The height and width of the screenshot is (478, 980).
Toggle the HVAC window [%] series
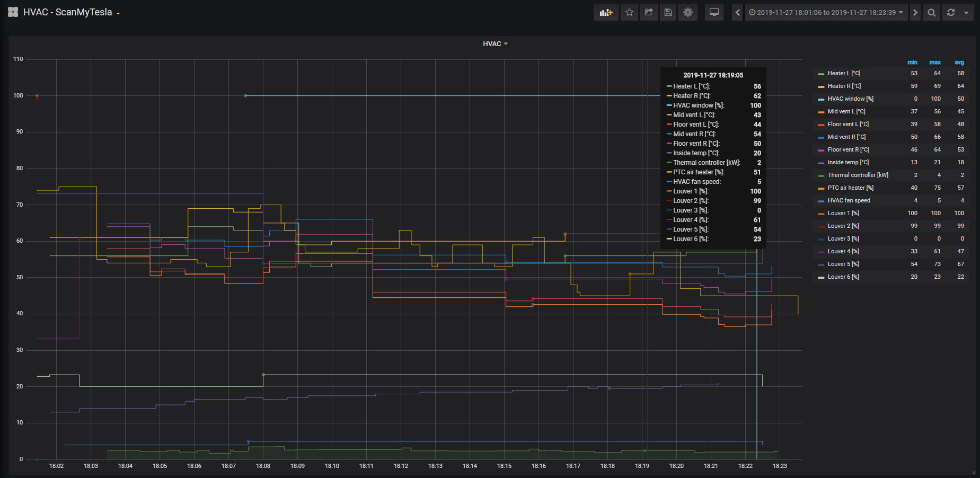point(851,99)
